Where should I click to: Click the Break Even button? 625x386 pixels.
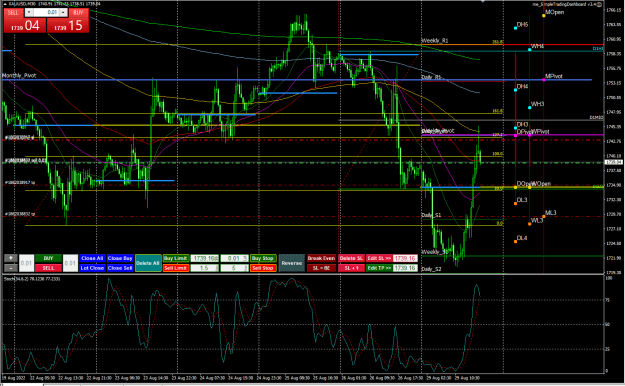coord(321,258)
